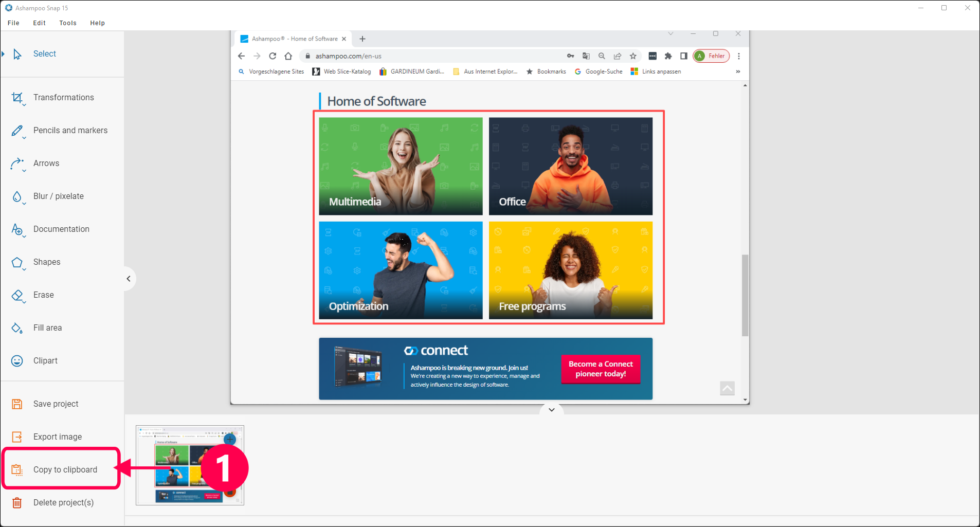Open the Edit menu
Image resolution: width=980 pixels, height=527 pixels.
(x=40, y=23)
